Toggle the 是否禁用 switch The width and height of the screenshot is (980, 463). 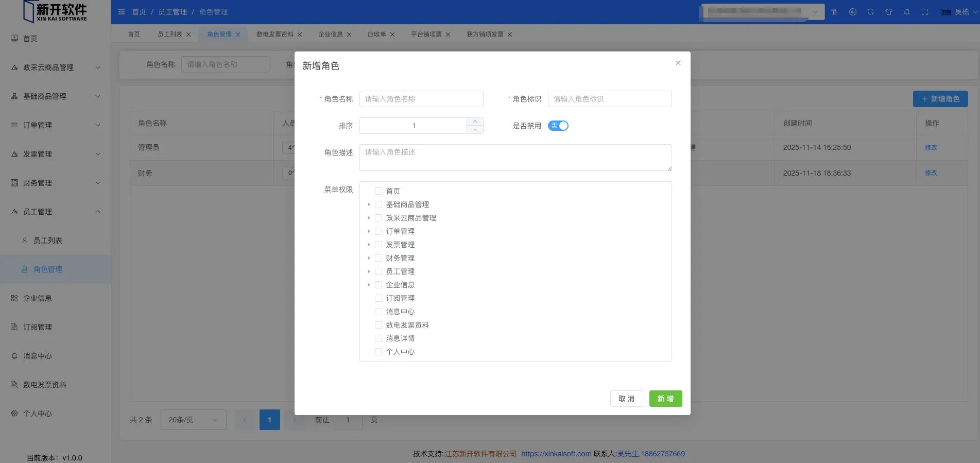click(x=558, y=126)
